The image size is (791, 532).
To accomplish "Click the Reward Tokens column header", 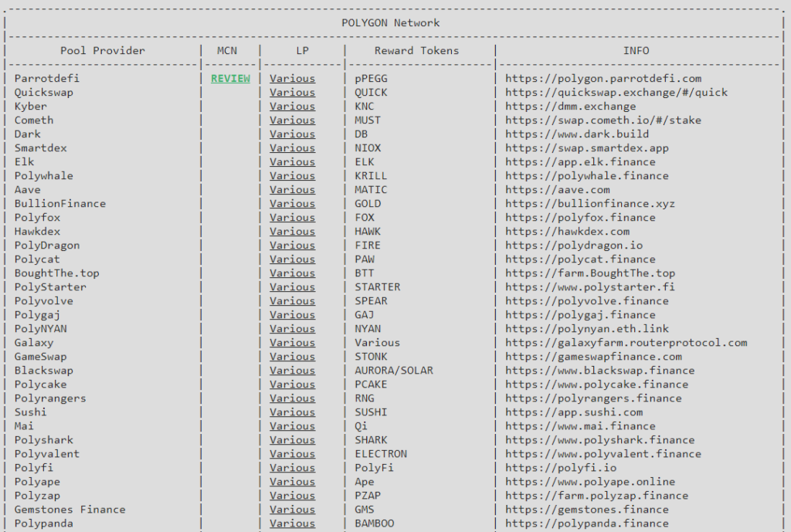I will click(416, 51).
